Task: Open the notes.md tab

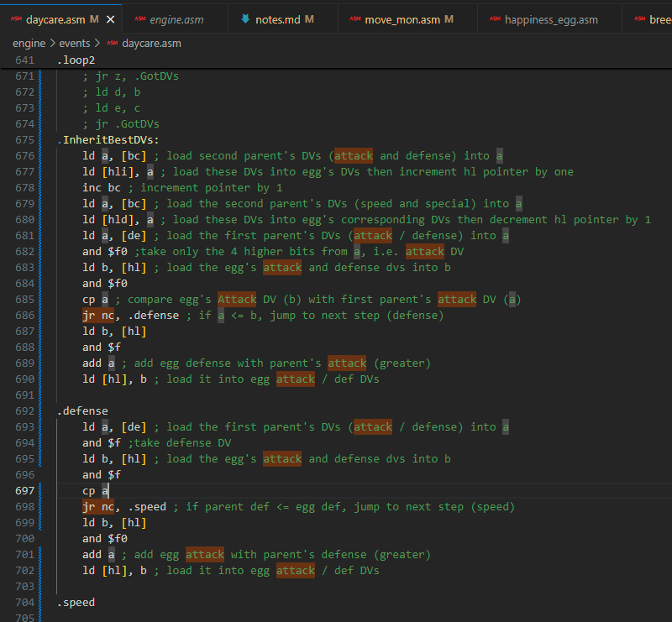Action: pyautogui.click(x=278, y=18)
